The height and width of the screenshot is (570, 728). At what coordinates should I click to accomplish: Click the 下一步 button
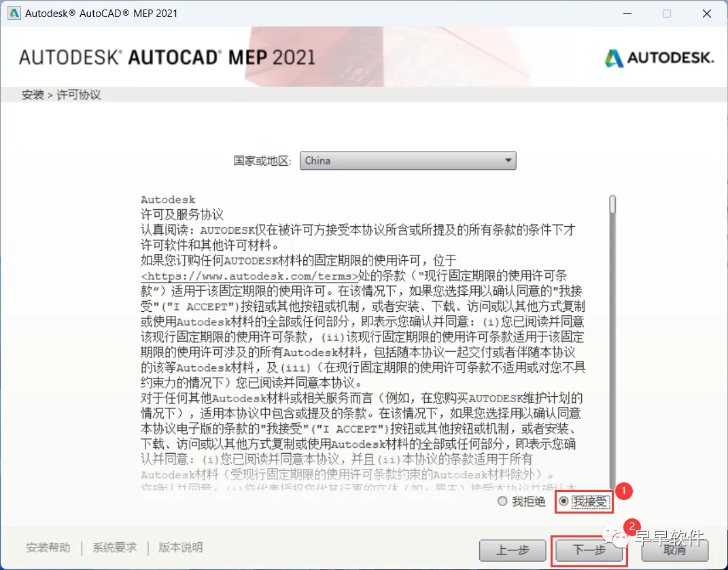[589, 550]
